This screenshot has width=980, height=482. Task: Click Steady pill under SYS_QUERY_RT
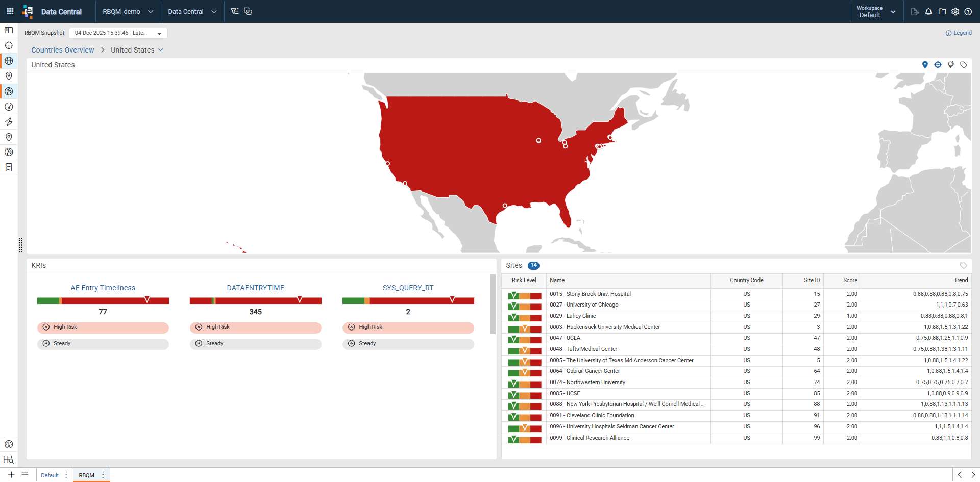pos(408,344)
